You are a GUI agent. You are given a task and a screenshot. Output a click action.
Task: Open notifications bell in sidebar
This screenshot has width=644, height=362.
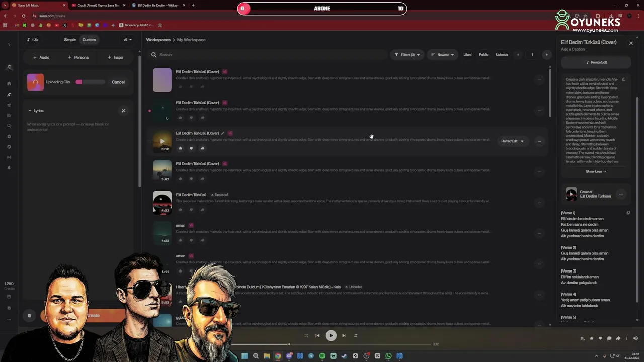(9, 167)
